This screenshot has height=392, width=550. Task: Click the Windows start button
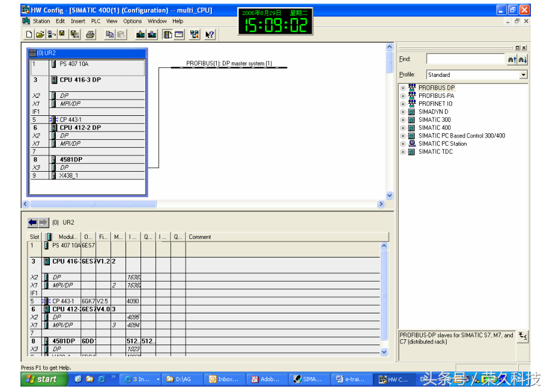click(x=41, y=379)
